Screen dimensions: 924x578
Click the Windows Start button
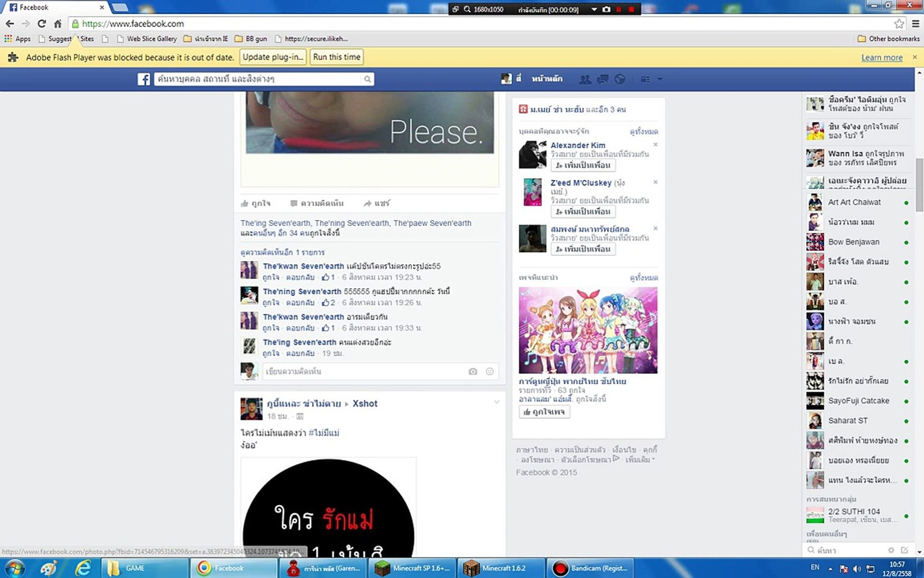14,568
